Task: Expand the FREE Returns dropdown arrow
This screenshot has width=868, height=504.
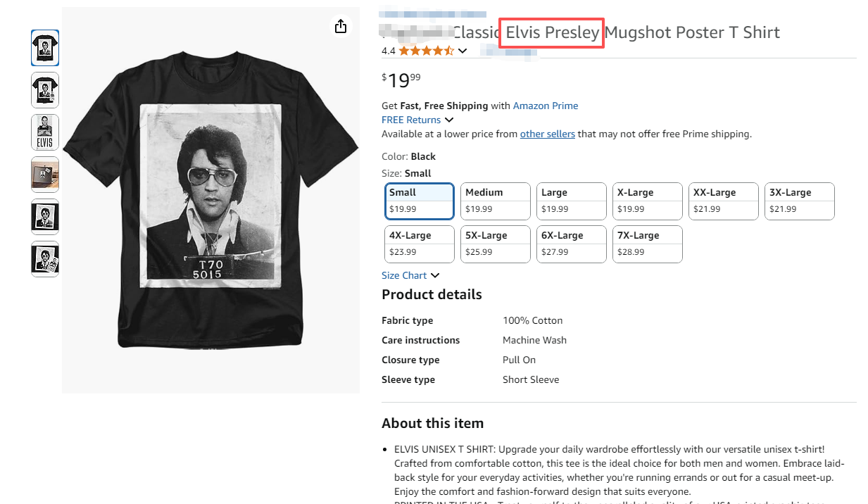Action: coord(449,120)
